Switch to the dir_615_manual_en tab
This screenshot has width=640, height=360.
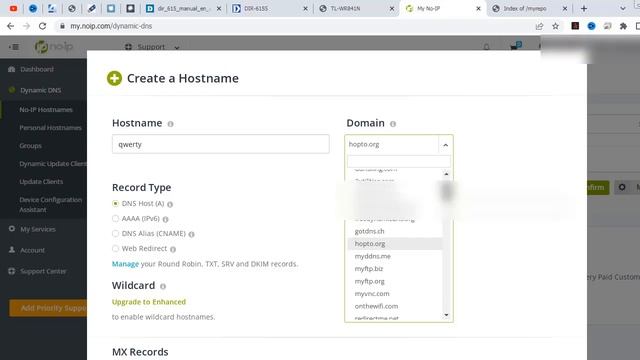(x=183, y=8)
